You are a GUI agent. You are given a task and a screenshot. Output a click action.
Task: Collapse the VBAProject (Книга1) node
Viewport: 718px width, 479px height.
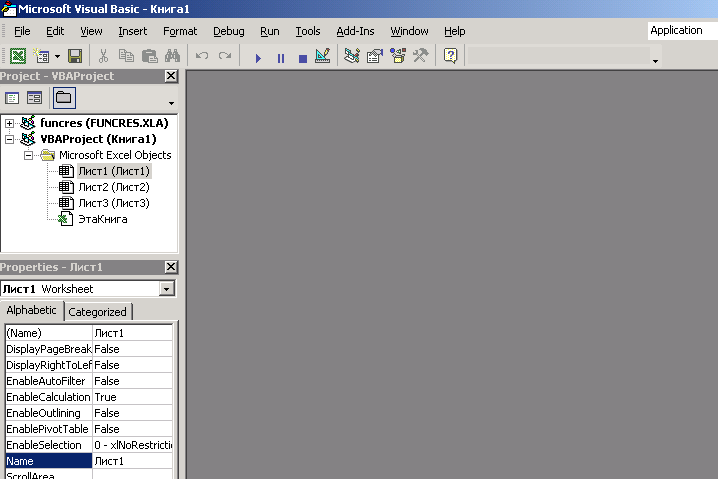pos(9,139)
